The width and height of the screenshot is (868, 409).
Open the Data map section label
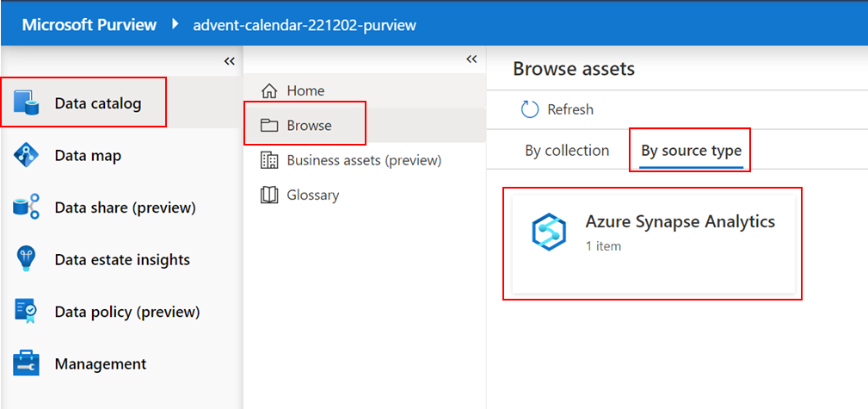88,156
